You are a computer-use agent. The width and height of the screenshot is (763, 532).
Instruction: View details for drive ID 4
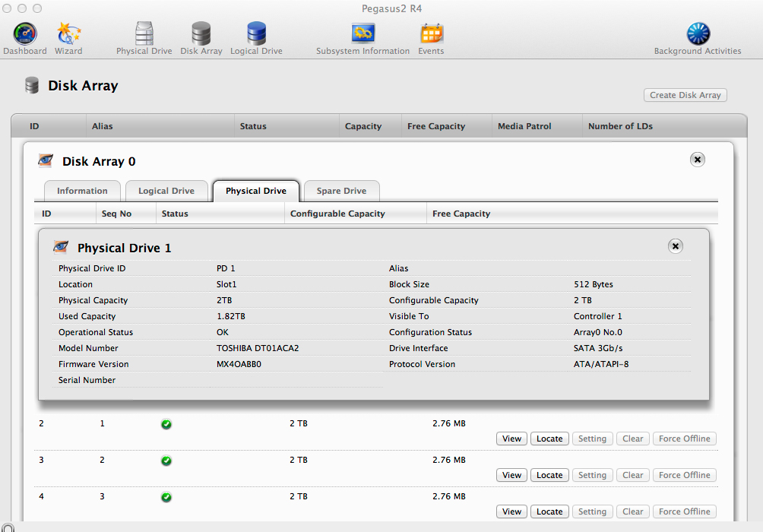511,511
